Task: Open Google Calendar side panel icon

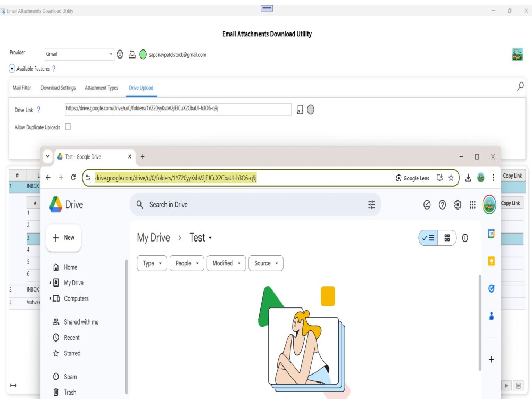Action: click(491, 234)
